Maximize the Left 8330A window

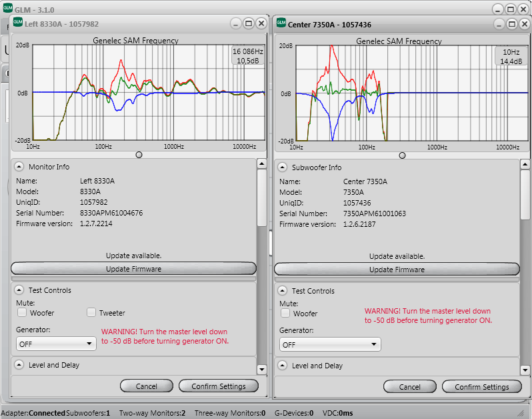[249, 23]
